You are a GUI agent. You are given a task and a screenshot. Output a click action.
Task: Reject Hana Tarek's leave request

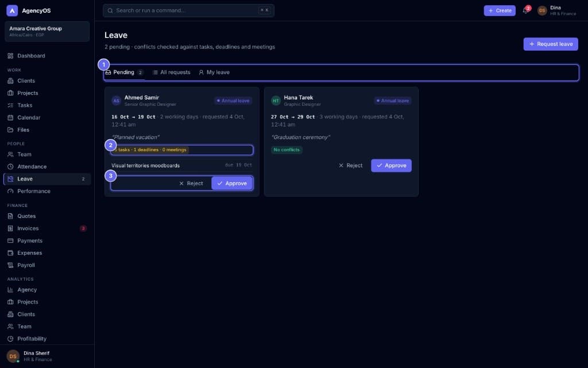(x=350, y=166)
